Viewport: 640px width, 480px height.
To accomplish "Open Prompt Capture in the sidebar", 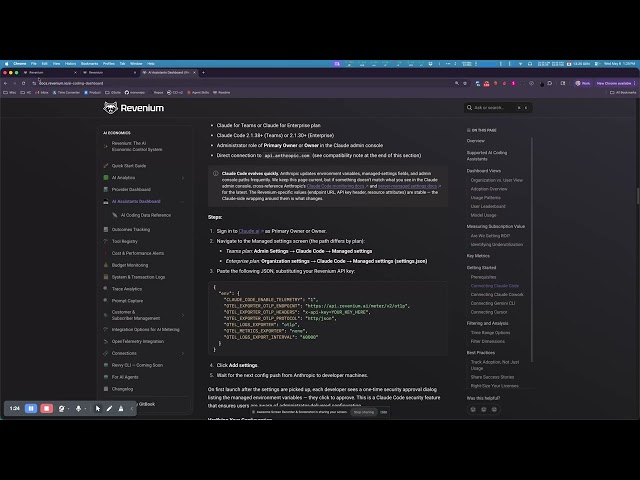I will (127, 300).
